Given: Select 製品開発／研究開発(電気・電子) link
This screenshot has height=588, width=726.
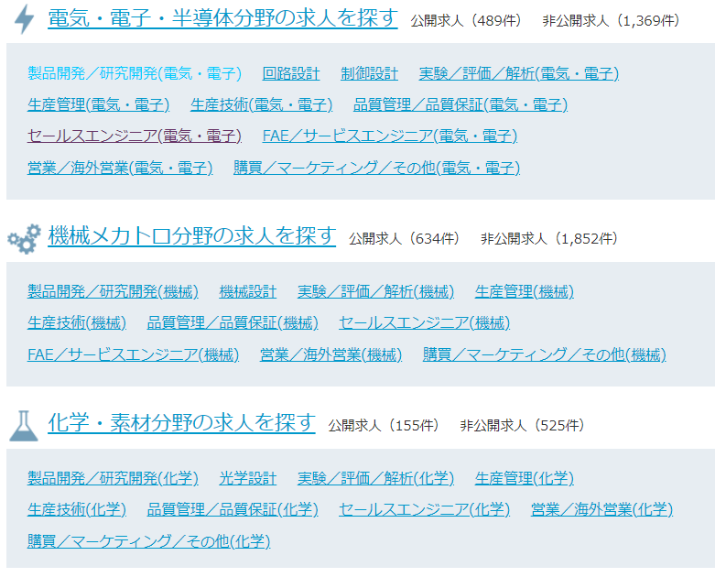Looking at the screenshot, I should (x=135, y=73).
